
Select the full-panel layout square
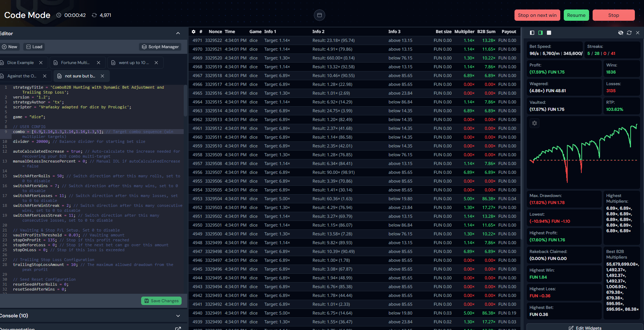point(549,33)
